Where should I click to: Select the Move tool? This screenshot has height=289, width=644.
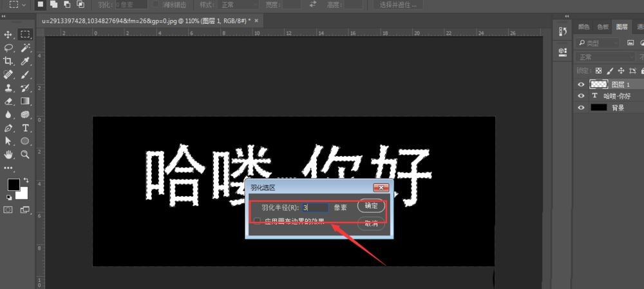tap(8, 35)
